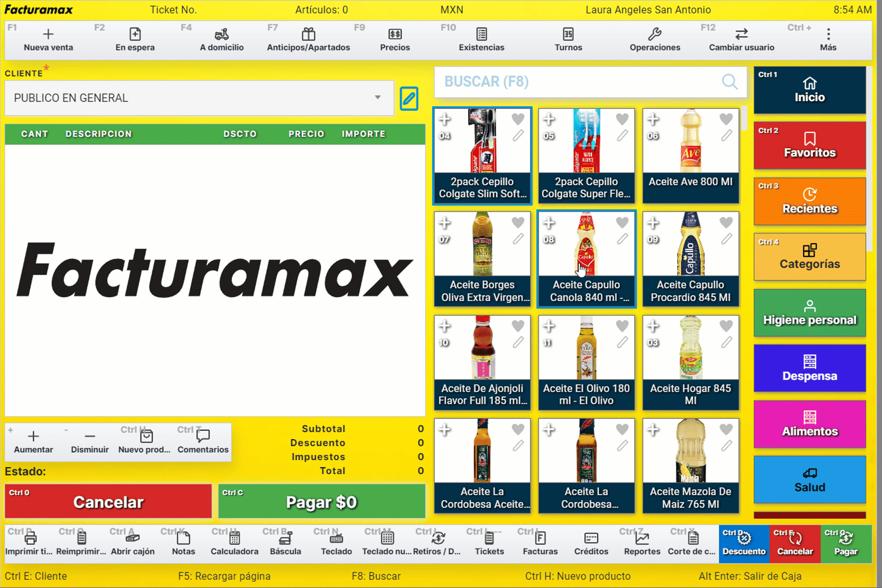882x588 pixels.
Task: Add Aceite Ave 800 Ml with plus icon
Action: click(x=653, y=119)
